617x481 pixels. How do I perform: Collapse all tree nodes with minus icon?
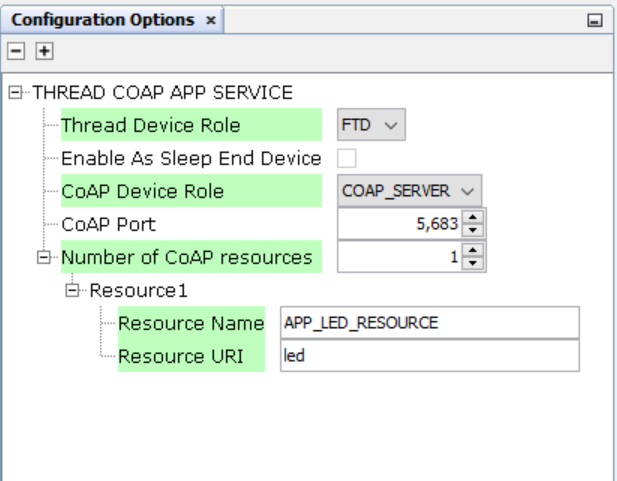[16, 51]
